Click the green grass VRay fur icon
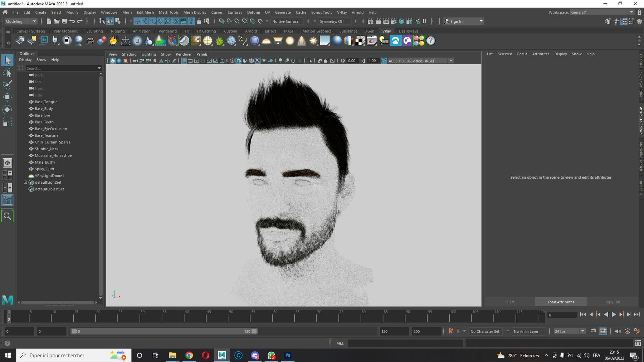This screenshot has width=644, height=362. [219, 41]
